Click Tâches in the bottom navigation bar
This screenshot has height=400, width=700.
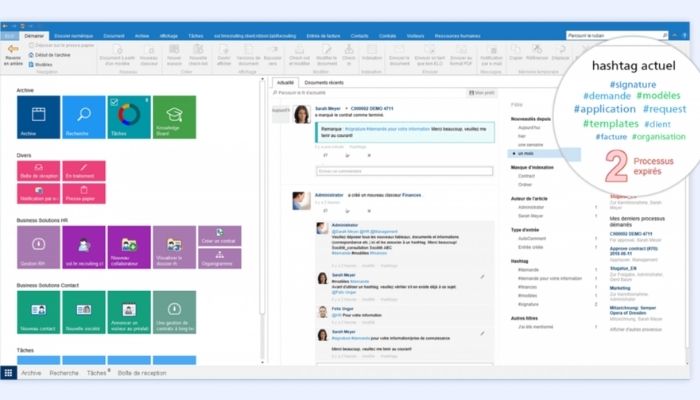[97, 373]
